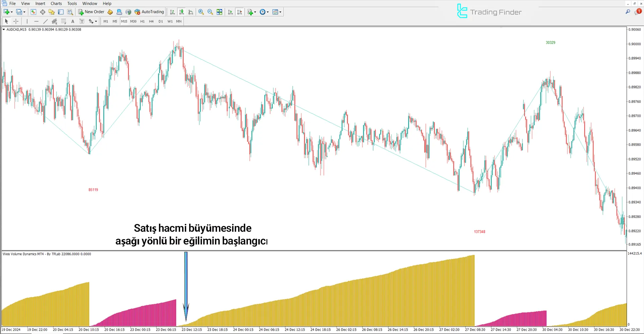
Task: Click the New Order button
Action: coord(91,12)
